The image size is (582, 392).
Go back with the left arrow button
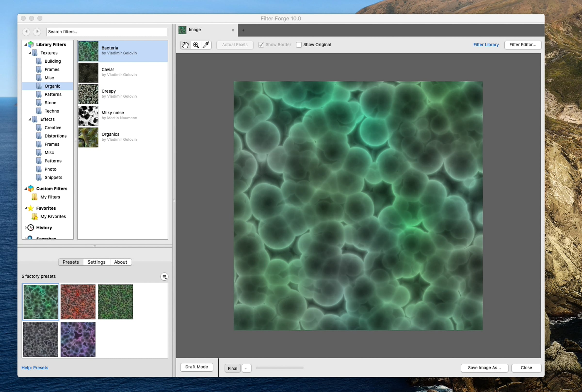[x=26, y=32]
